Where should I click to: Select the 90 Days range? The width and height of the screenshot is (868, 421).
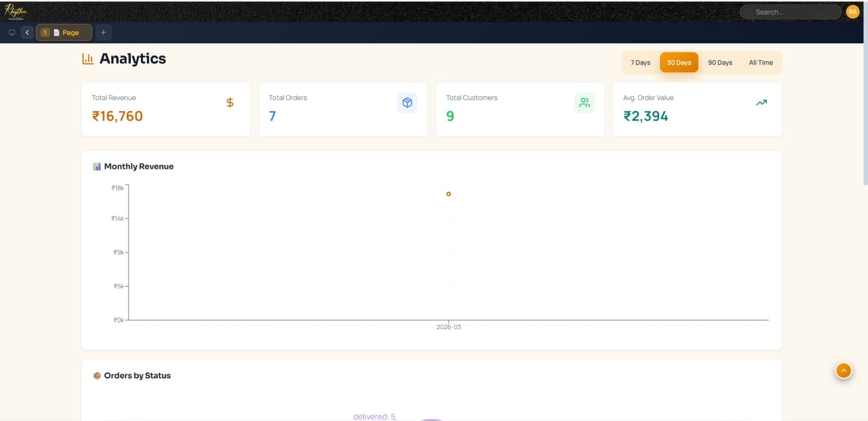720,62
